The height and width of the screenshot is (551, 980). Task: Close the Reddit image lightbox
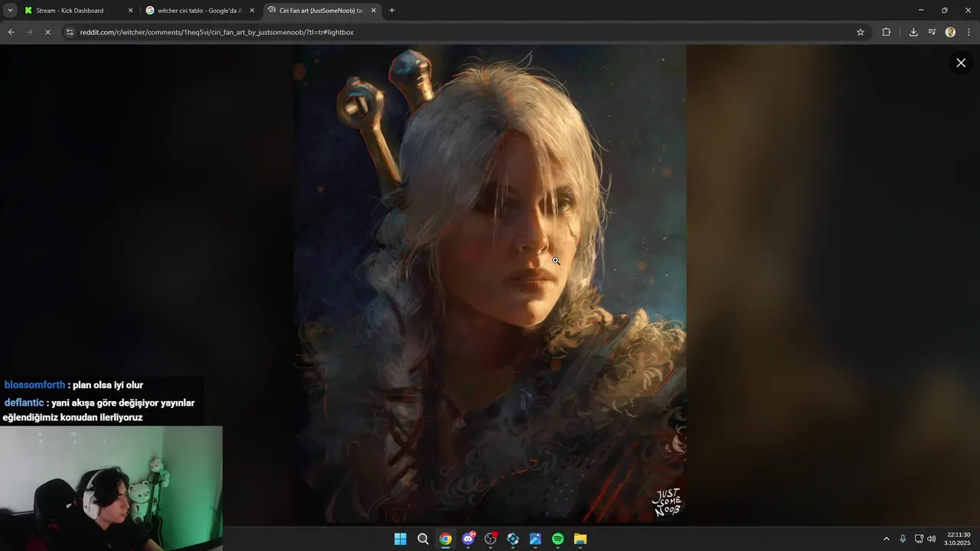[x=961, y=63]
